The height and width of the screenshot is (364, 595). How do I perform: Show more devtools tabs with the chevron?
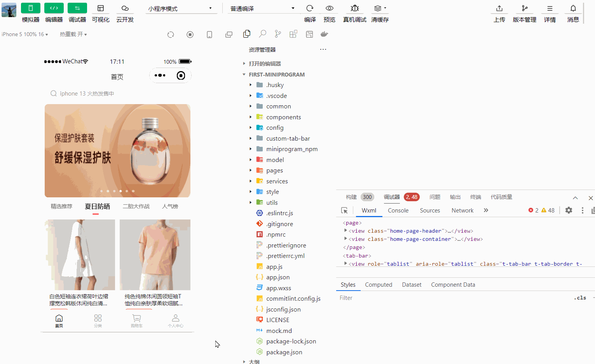pos(486,211)
